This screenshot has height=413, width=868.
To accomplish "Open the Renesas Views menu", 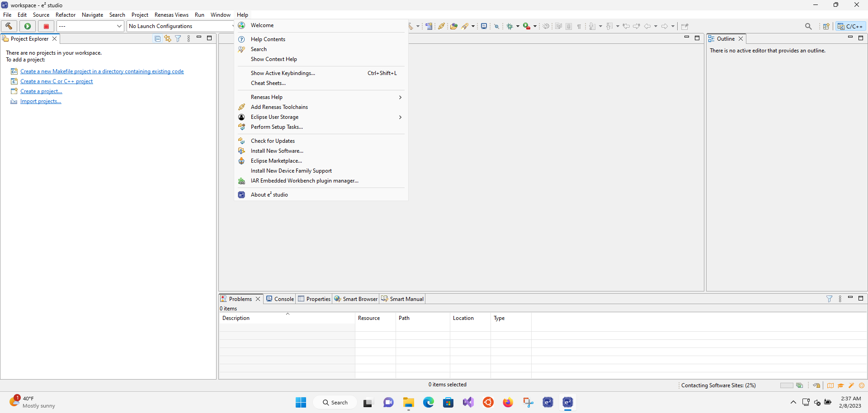I will (171, 15).
